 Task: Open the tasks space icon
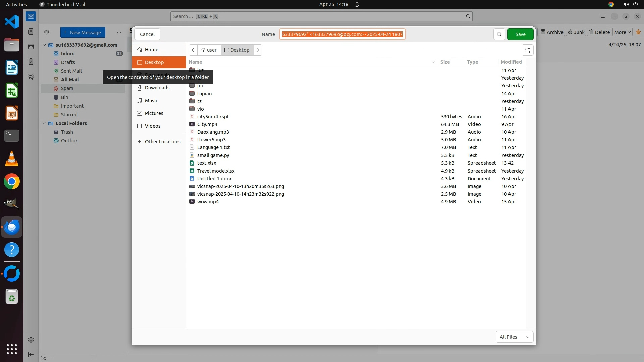pos(31,62)
